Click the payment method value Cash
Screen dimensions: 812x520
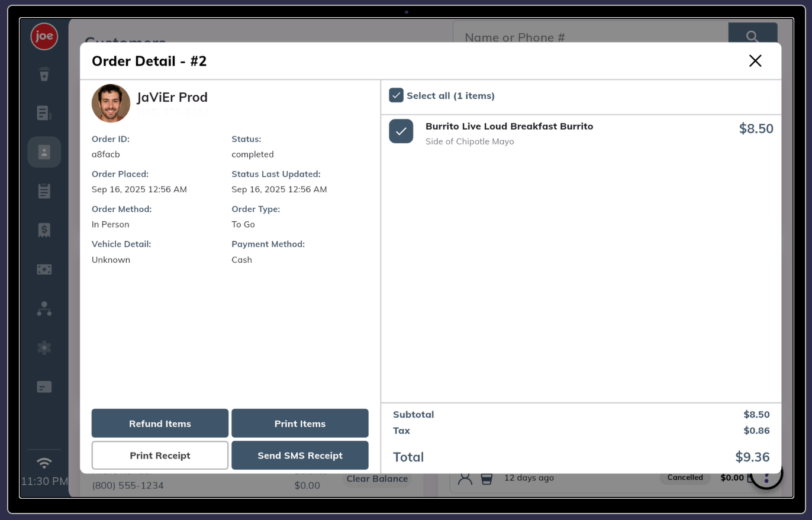point(242,260)
